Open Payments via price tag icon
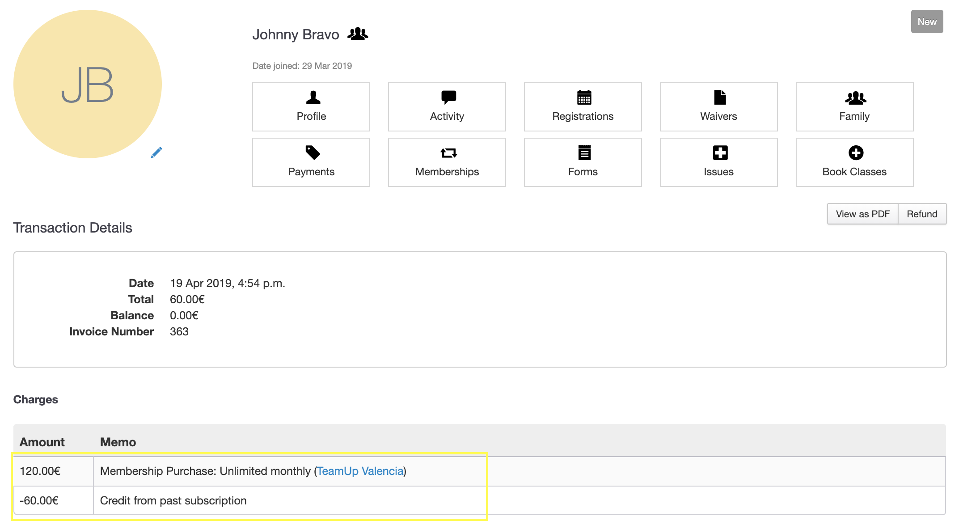 click(x=311, y=162)
